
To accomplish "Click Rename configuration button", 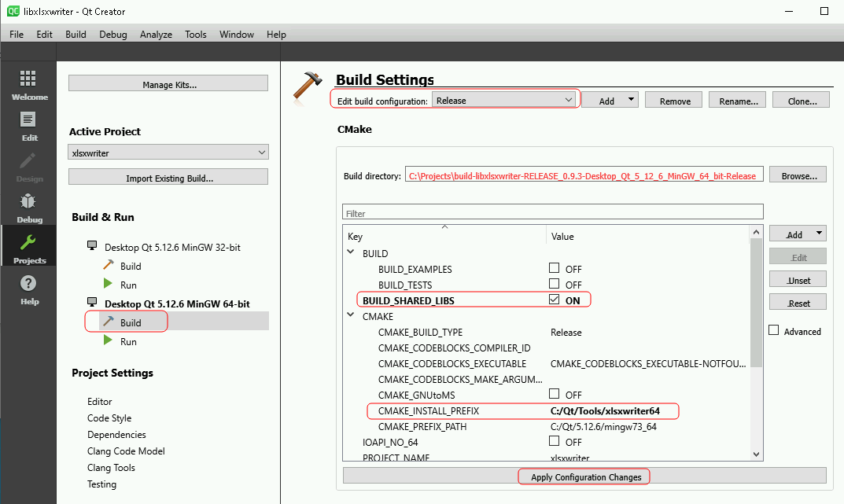I will tap(738, 100).
